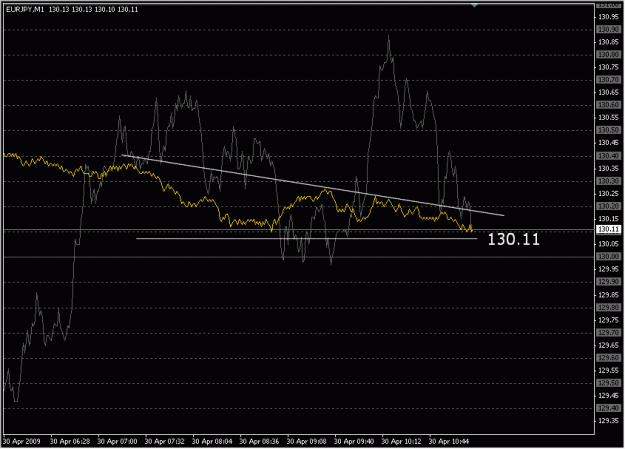Click the 30 Apr 08:04 time label
Screen dimensions: 625x449
point(212,441)
